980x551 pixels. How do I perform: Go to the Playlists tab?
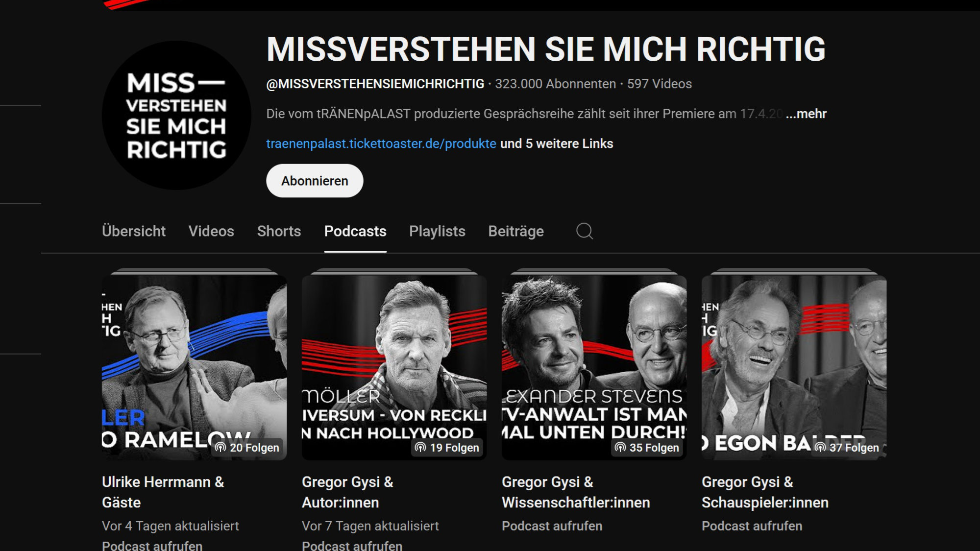437,231
